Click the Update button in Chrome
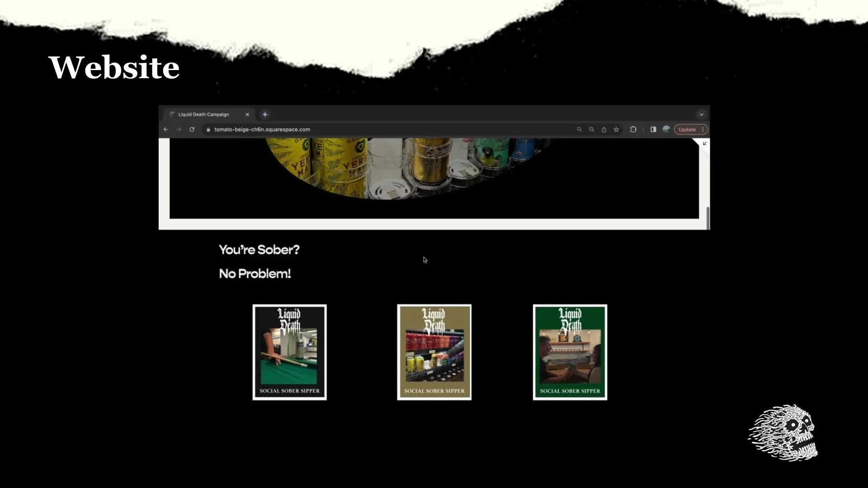The image size is (868, 488). [x=687, y=130]
